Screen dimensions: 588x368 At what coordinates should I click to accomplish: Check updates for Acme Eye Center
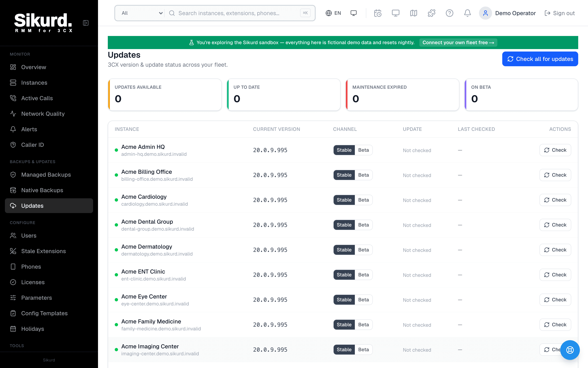[555, 300]
